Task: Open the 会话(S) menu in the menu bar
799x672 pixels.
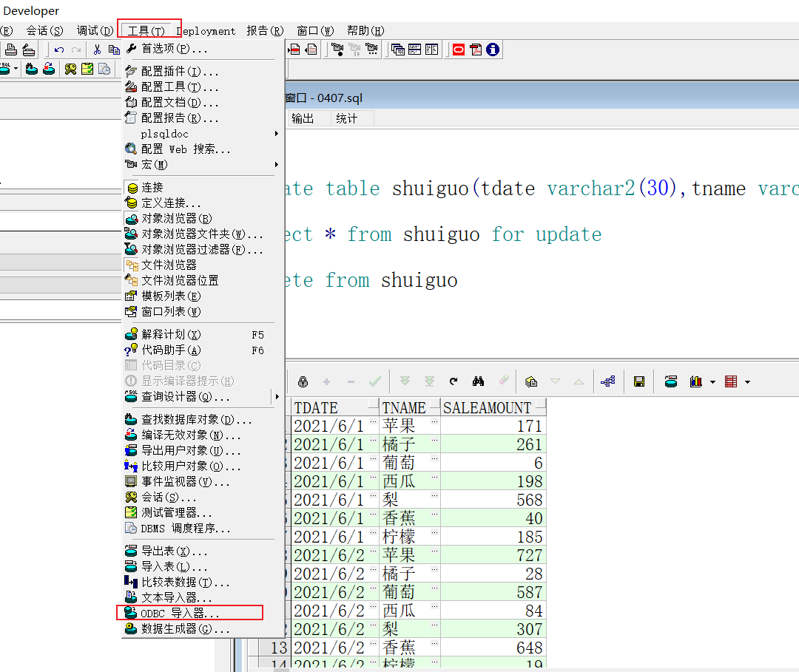Action: pyautogui.click(x=45, y=30)
